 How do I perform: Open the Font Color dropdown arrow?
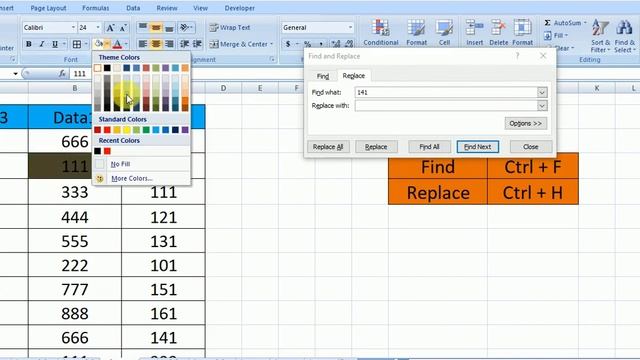coord(126,44)
